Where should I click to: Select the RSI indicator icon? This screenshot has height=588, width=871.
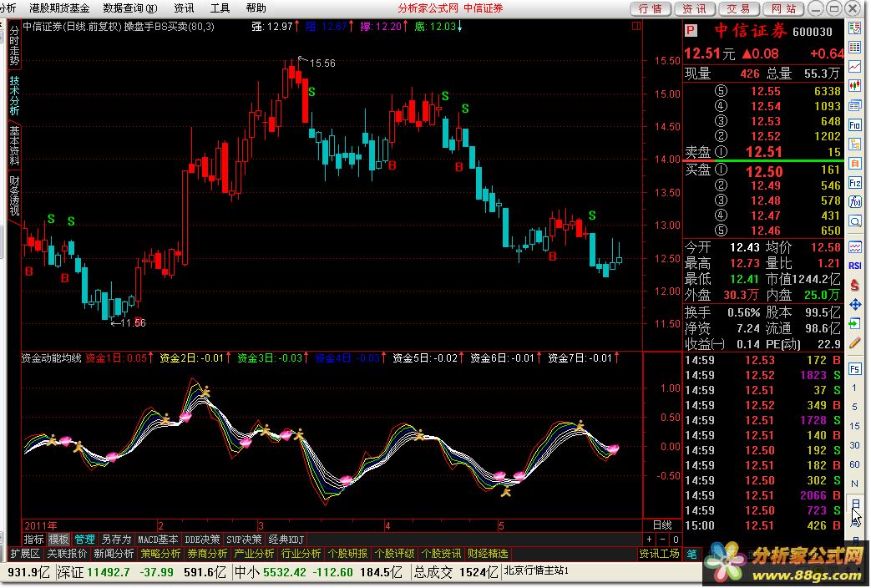(x=854, y=266)
